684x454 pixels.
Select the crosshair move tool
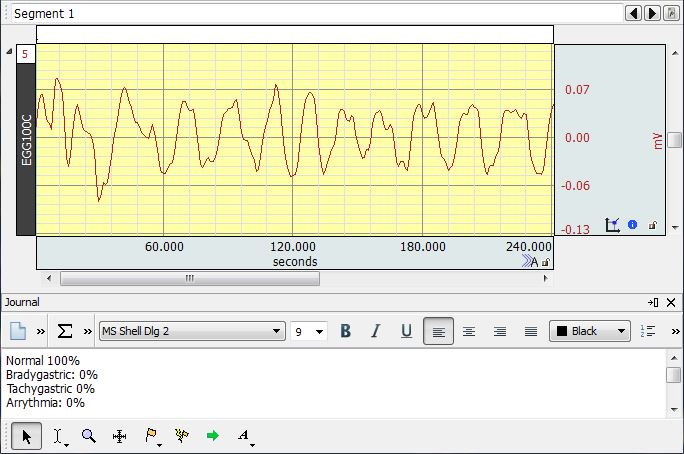click(120, 436)
